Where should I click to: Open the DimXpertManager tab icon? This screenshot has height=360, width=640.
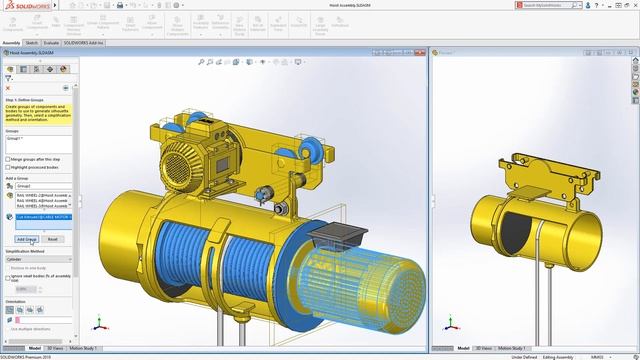[50, 69]
